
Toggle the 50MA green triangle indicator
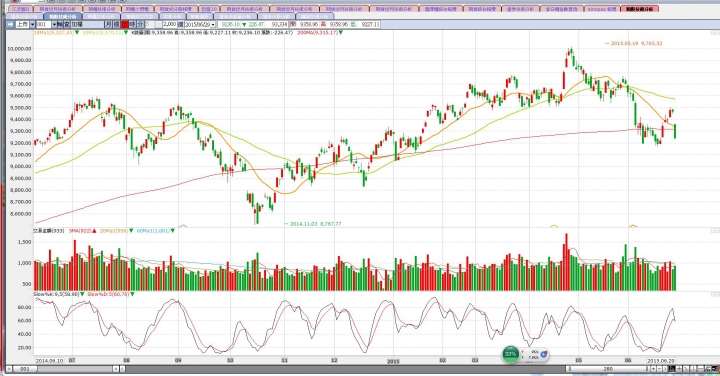point(127,33)
